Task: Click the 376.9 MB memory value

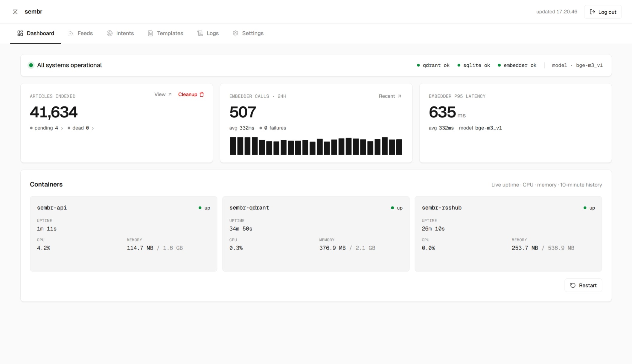Action: coord(332,248)
